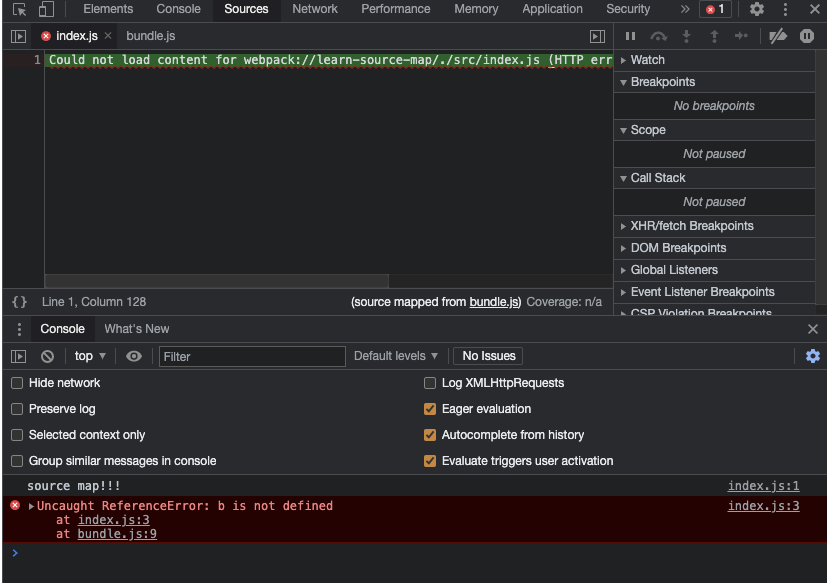Screen dimensions: 827x583
Task: Show the Sources navigator pane
Action: point(18,36)
